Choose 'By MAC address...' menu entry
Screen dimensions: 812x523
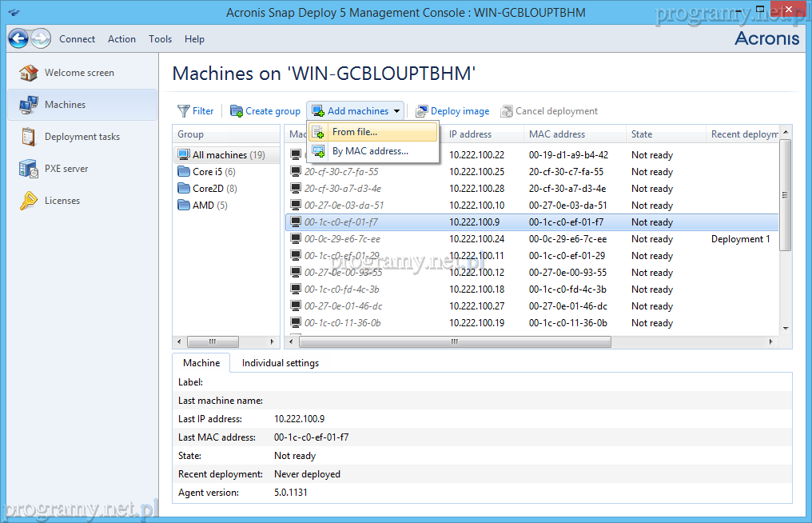pyautogui.click(x=370, y=150)
